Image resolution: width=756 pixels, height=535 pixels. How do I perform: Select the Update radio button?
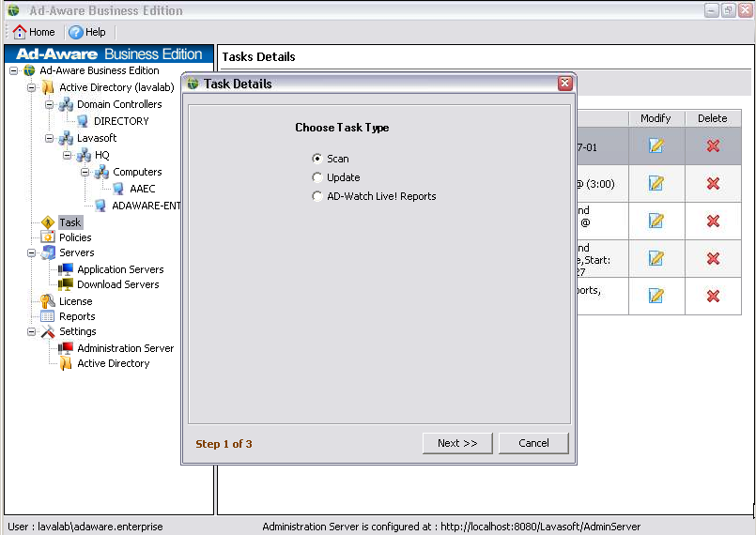(x=316, y=177)
